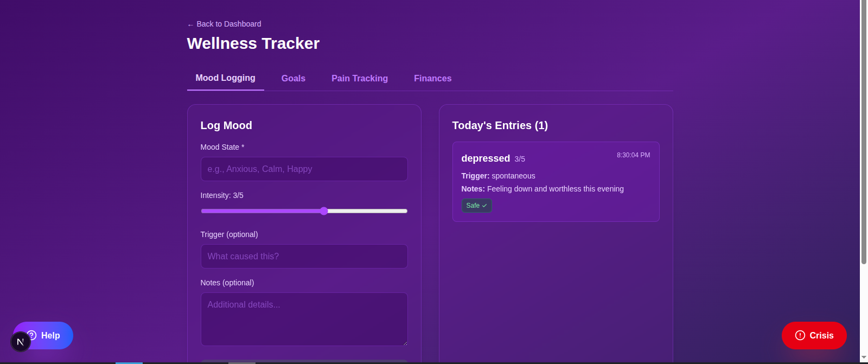Select the depressed entry title
Viewport: 868px width, 364px height.
point(486,158)
